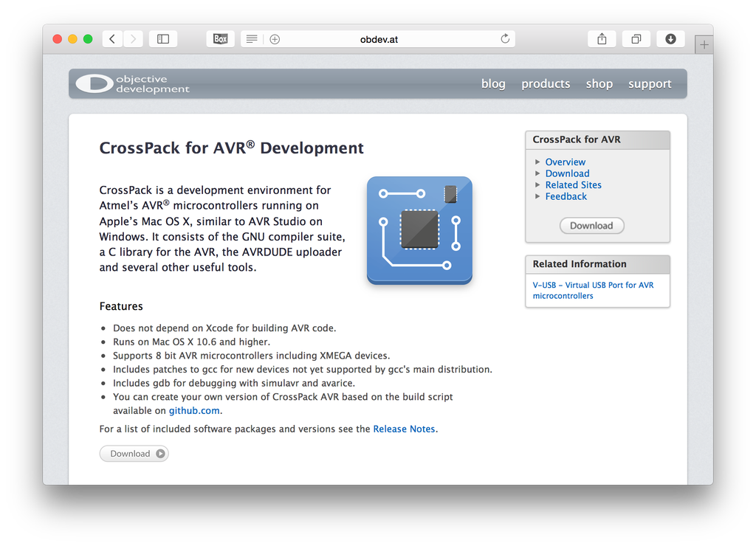Reload the page with refresh icon

pos(505,39)
